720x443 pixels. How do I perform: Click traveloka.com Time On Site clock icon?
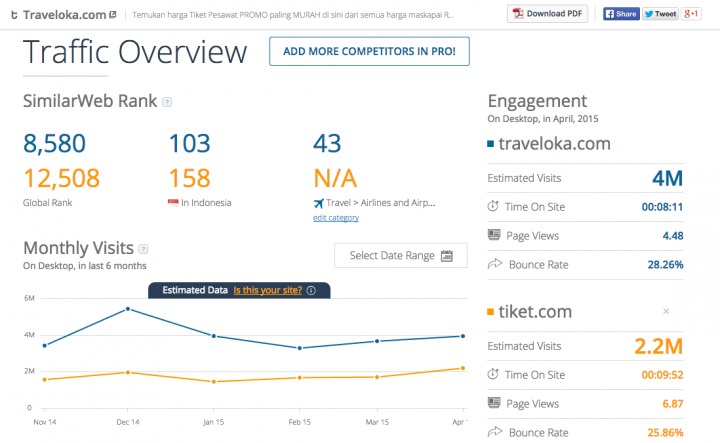[x=493, y=206]
